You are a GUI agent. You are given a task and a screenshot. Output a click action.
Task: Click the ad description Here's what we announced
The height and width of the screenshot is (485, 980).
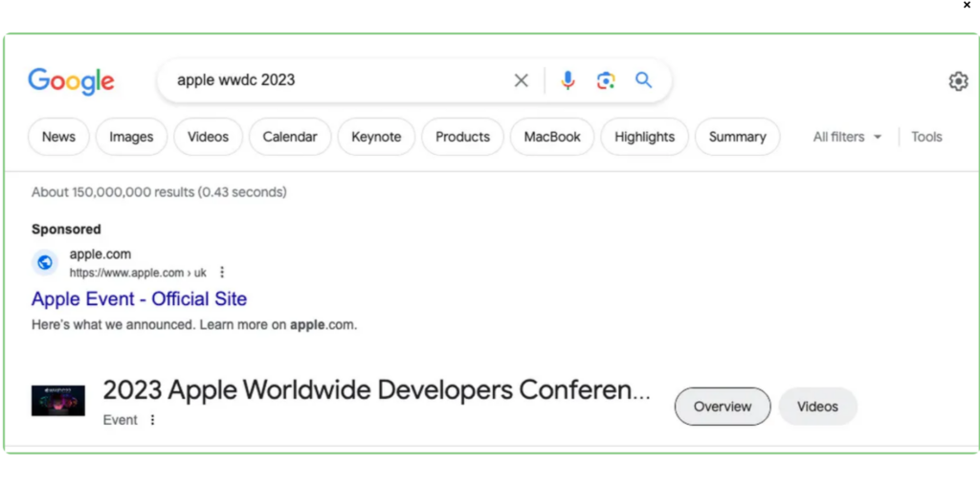click(x=194, y=325)
